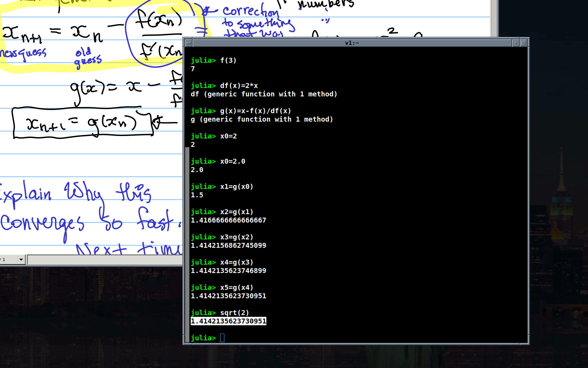
Task: Click the boxed x_{n+1}=g(x_n) handwritten formula
Action: click(x=82, y=123)
